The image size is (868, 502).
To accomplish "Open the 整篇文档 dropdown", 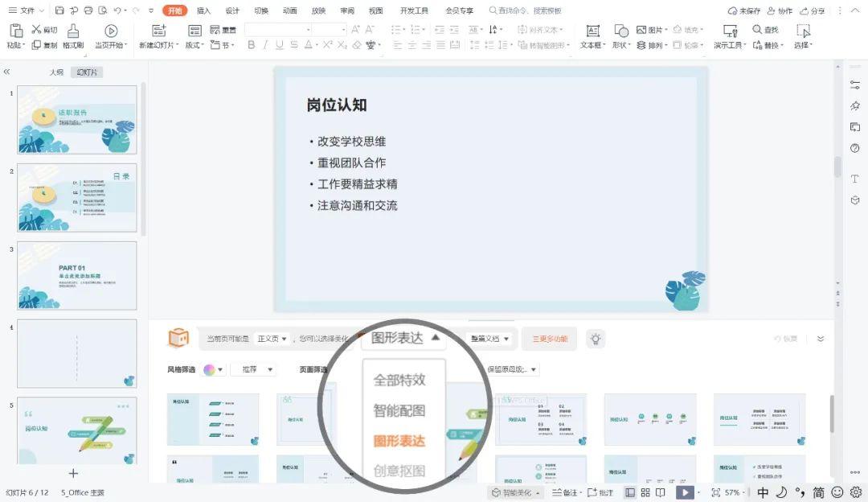I will click(x=490, y=339).
